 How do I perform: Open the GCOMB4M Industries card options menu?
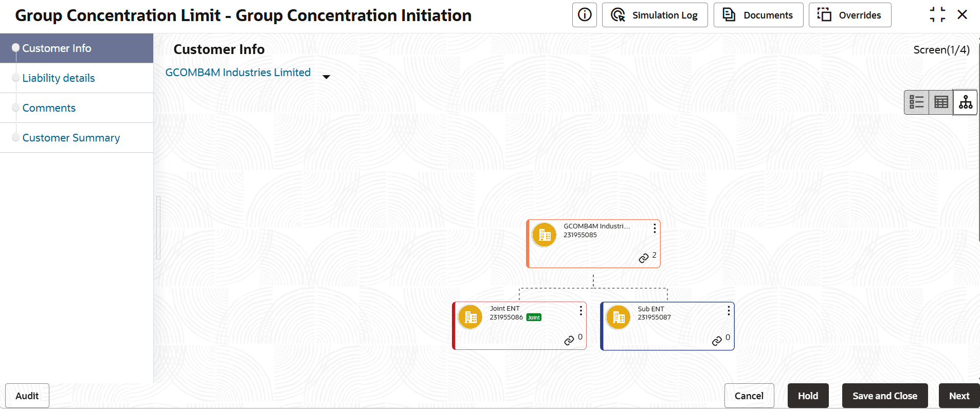[x=655, y=228]
